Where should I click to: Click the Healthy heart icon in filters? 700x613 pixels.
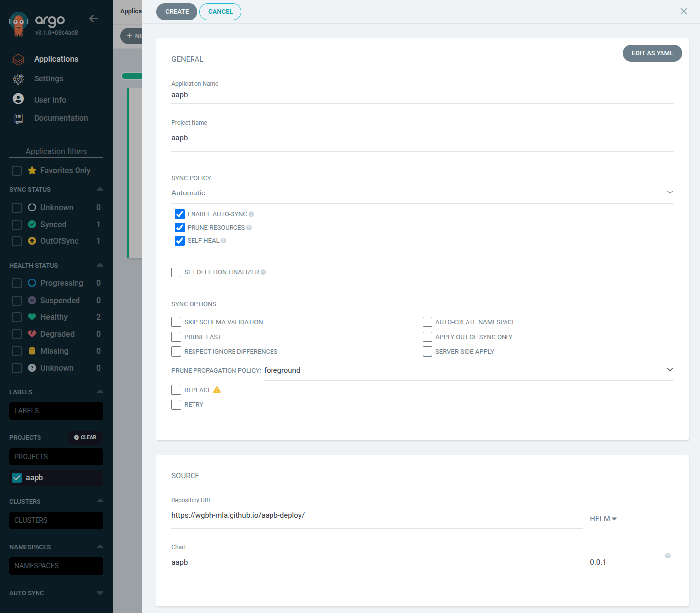click(x=32, y=317)
